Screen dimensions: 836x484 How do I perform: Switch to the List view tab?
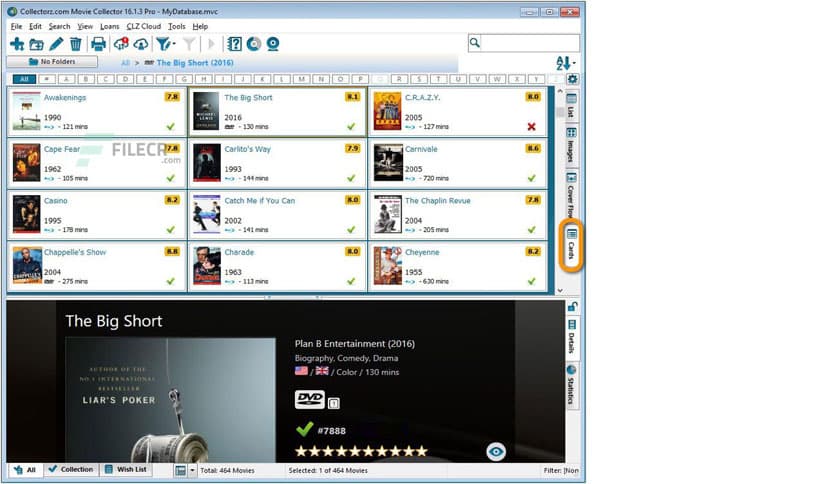coord(571,106)
